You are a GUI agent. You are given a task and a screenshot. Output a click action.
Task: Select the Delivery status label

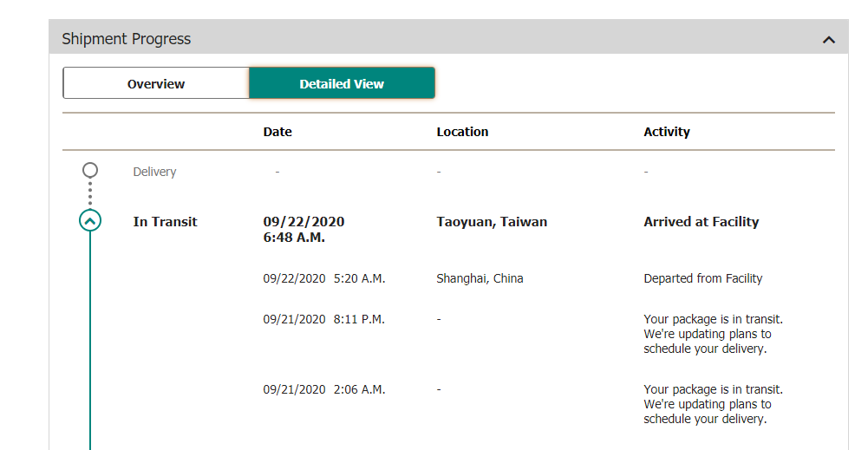click(x=154, y=172)
